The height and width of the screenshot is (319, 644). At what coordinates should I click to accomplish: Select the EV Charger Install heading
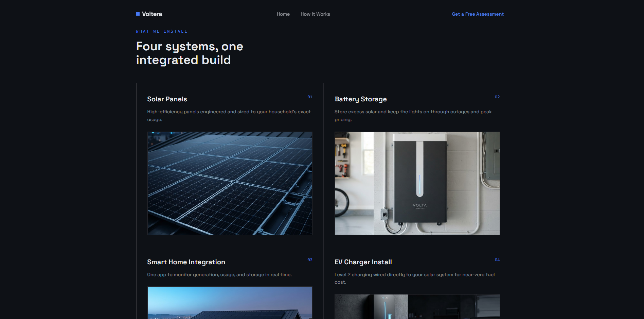363,262
